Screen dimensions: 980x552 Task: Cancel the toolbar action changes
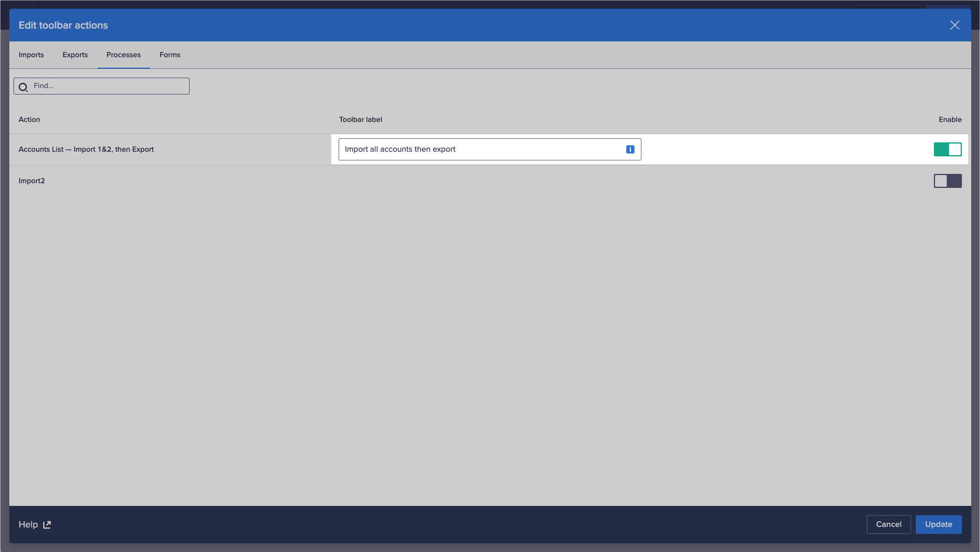pyautogui.click(x=888, y=524)
